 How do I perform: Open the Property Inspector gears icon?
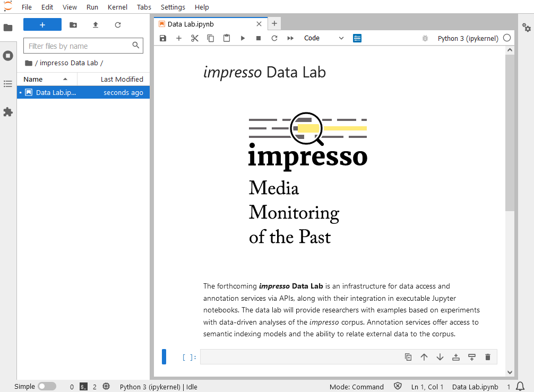point(526,28)
